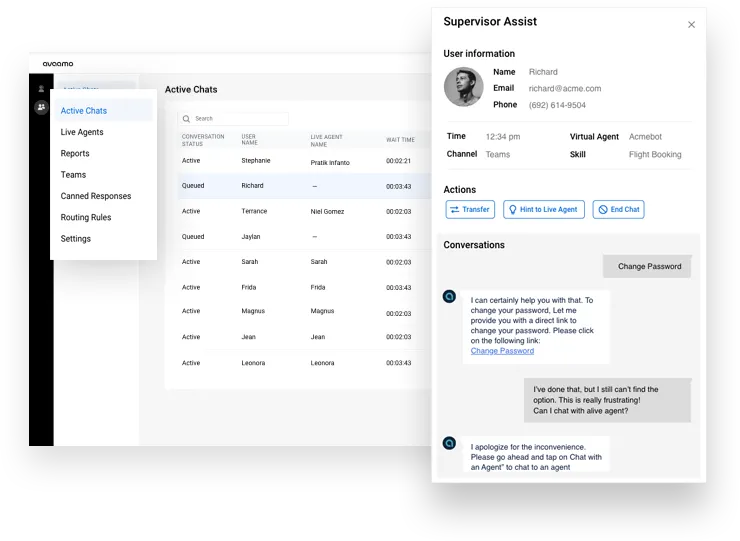Open Routing Rules menu entry
Screen dimensions: 740x541
click(86, 217)
